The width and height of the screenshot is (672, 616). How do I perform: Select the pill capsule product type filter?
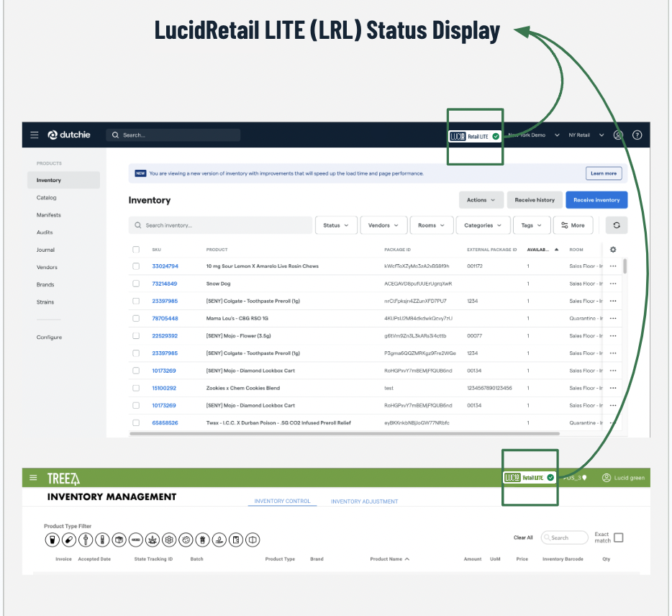click(x=68, y=540)
